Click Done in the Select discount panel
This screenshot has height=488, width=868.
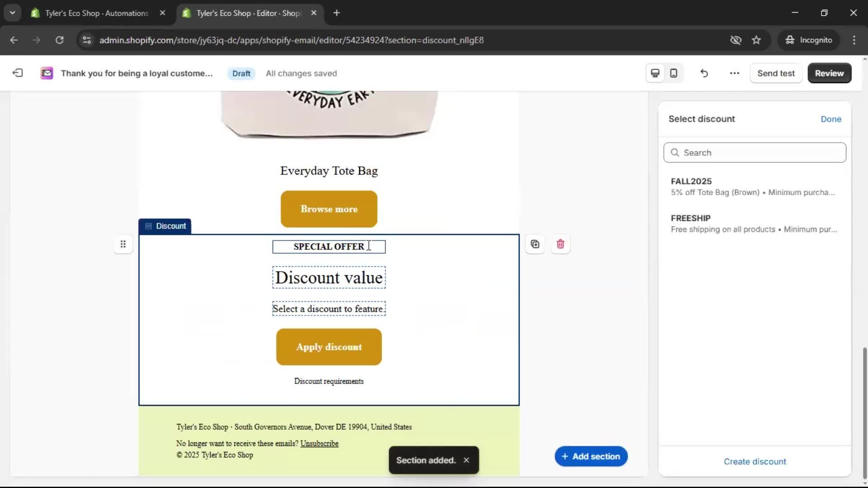(831, 119)
